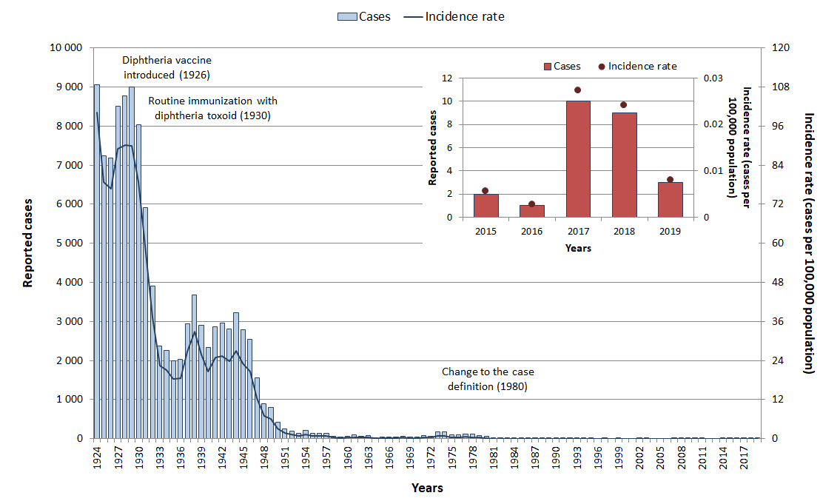840x504 pixels.
Task: Click the '10 000' label on left axis
Action: pyautogui.click(x=64, y=48)
